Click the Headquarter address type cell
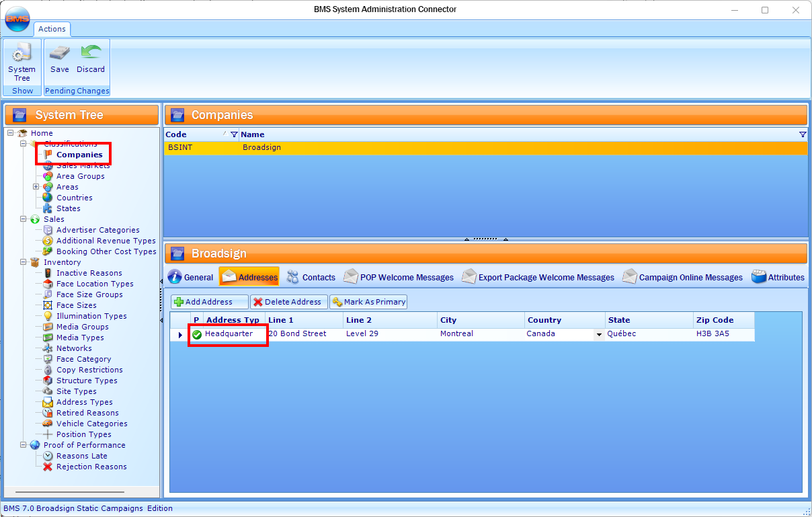The width and height of the screenshot is (812, 517). (x=234, y=334)
